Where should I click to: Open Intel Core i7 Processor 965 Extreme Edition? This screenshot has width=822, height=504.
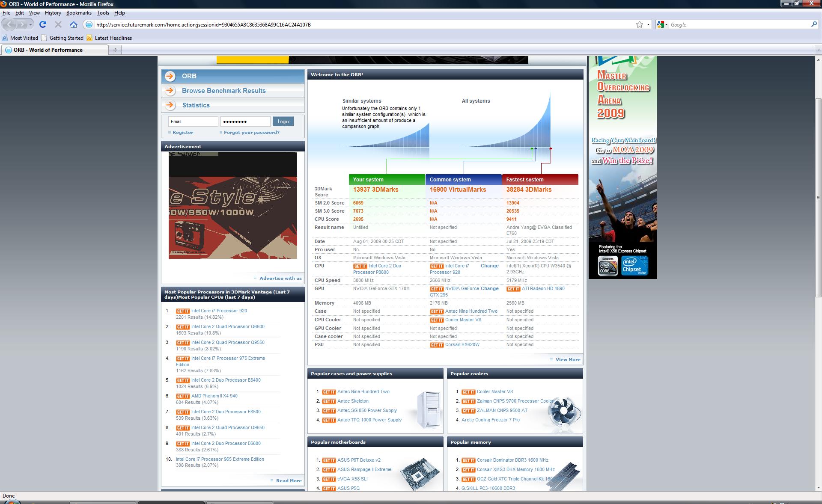[220, 460]
